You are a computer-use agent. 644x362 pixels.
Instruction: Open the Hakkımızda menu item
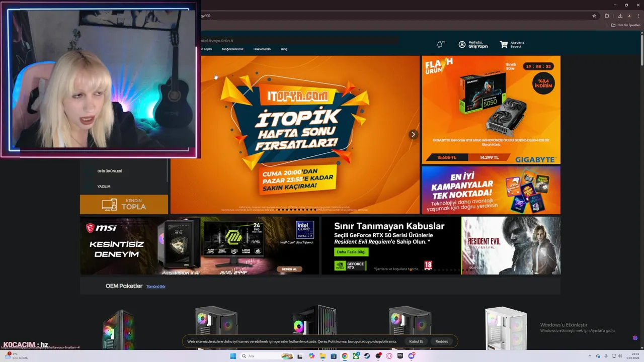click(262, 49)
